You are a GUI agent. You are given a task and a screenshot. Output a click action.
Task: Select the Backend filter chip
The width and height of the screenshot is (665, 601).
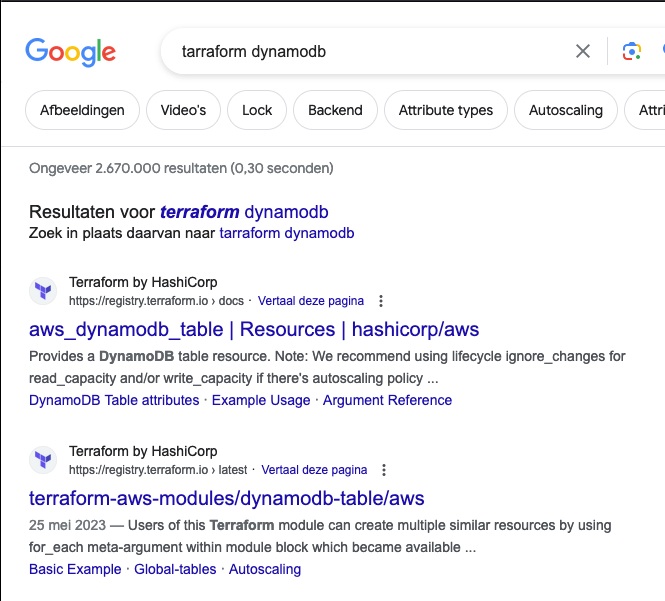click(x=335, y=110)
